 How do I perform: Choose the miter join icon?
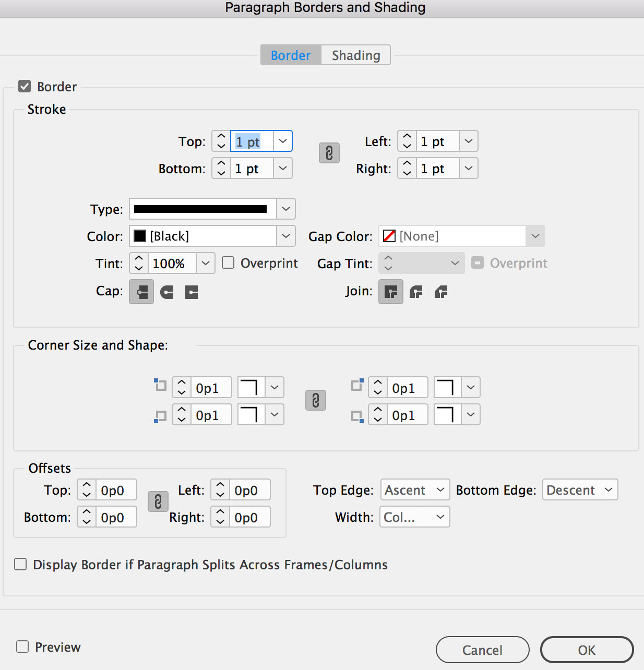(x=391, y=292)
